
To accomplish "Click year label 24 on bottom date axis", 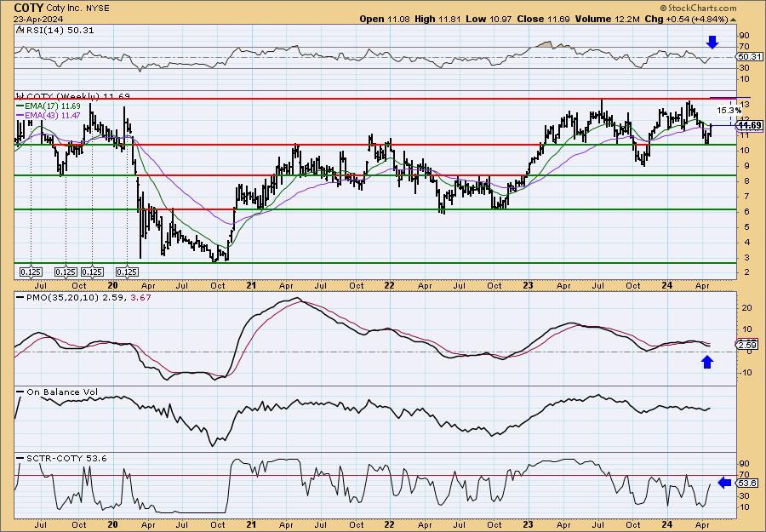I will point(666,524).
